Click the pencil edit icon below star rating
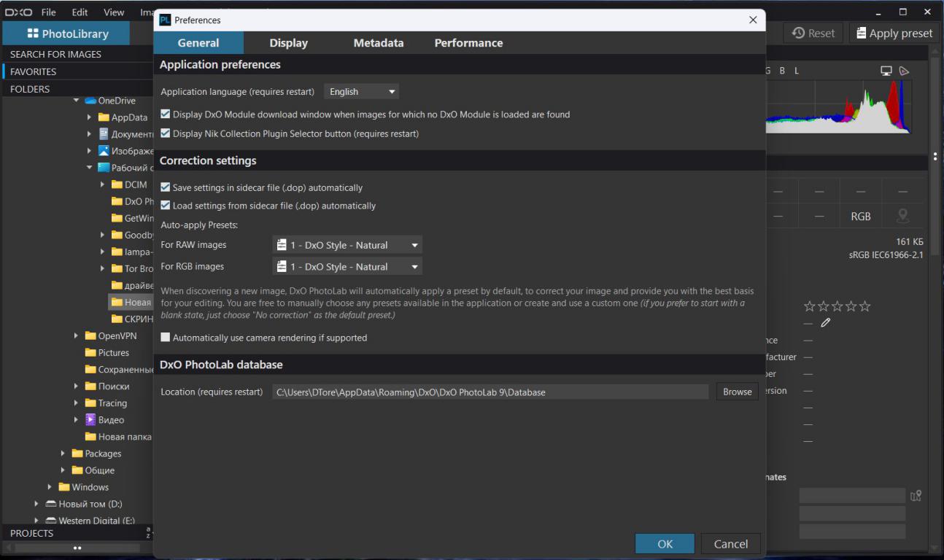This screenshot has height=560, width=944. tap(825, 322)
